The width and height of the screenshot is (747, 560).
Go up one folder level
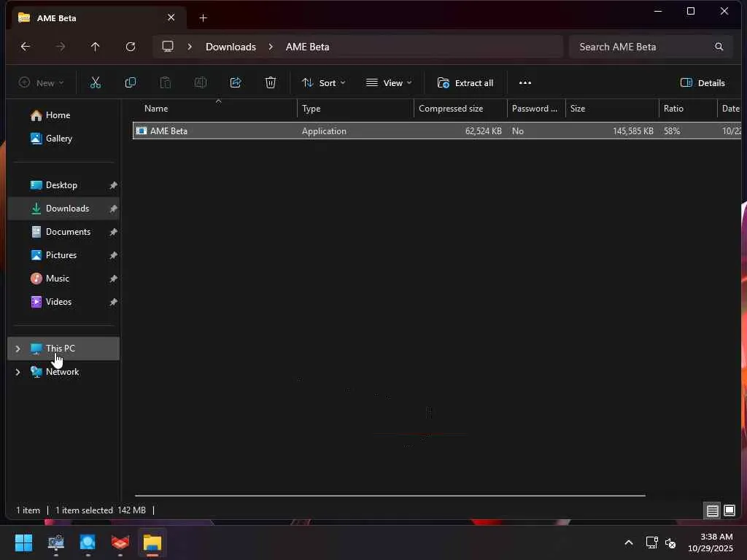96,47
